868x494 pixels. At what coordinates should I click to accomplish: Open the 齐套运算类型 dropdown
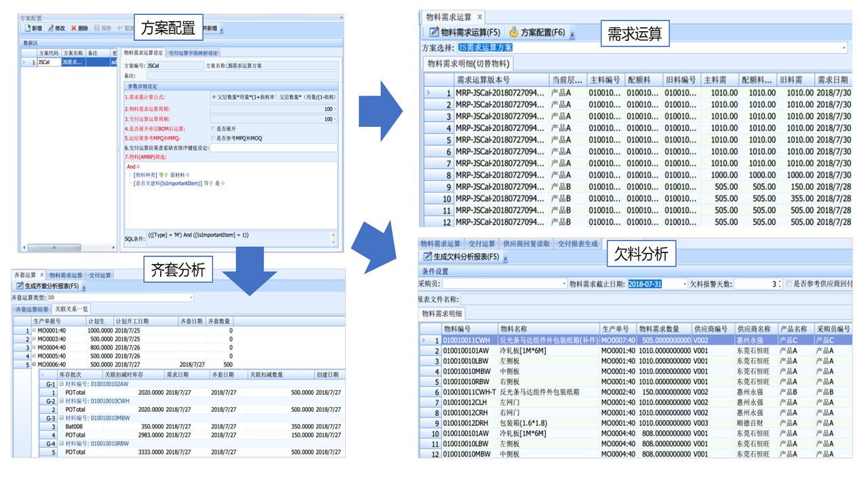191,298
